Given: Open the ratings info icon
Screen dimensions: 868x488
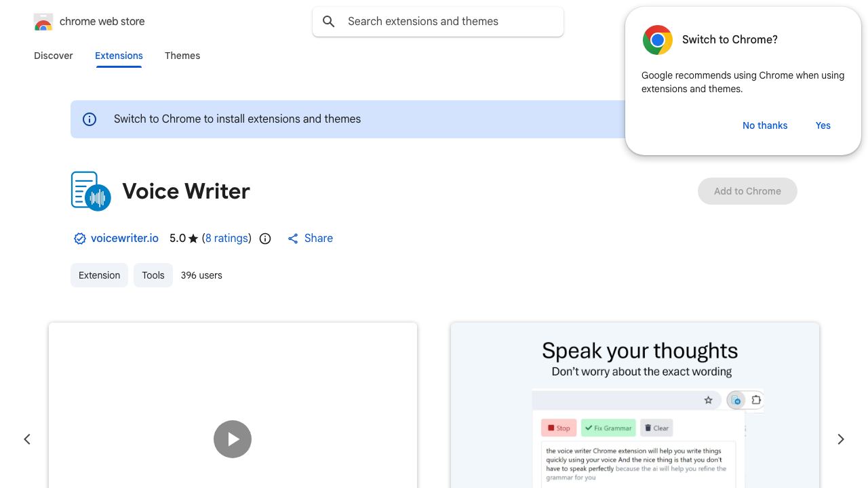Looking at the screenshot, I should pyautogui.click(x=265, y=239).
